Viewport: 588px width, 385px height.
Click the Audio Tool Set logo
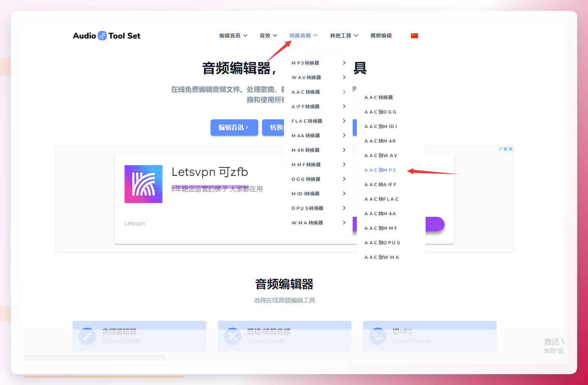107,36
